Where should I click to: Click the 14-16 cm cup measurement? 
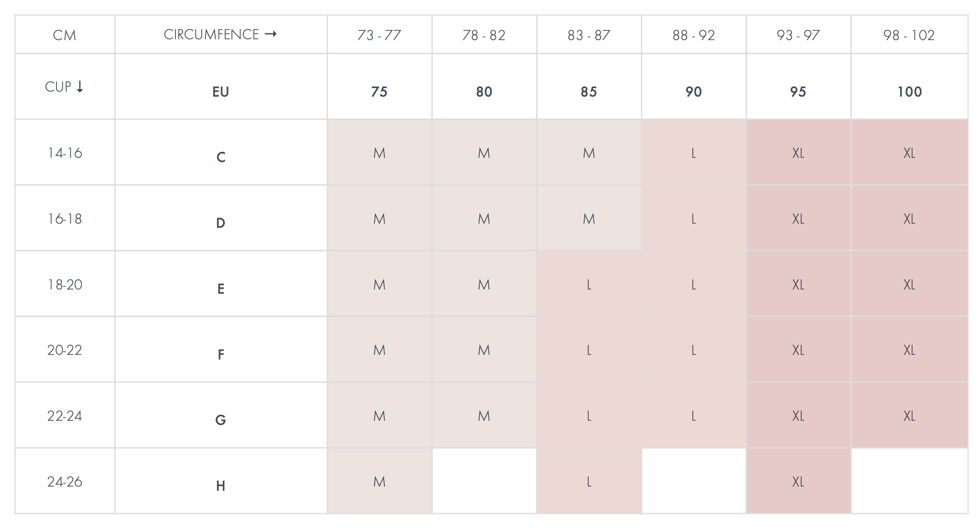point(65,153)
